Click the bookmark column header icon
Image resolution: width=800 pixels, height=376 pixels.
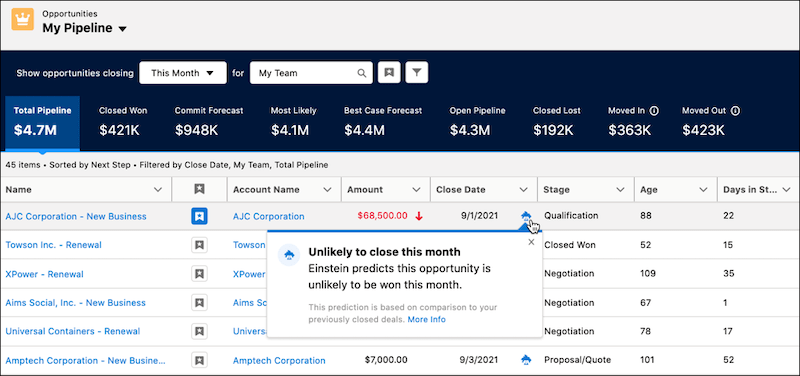point(199,189)
